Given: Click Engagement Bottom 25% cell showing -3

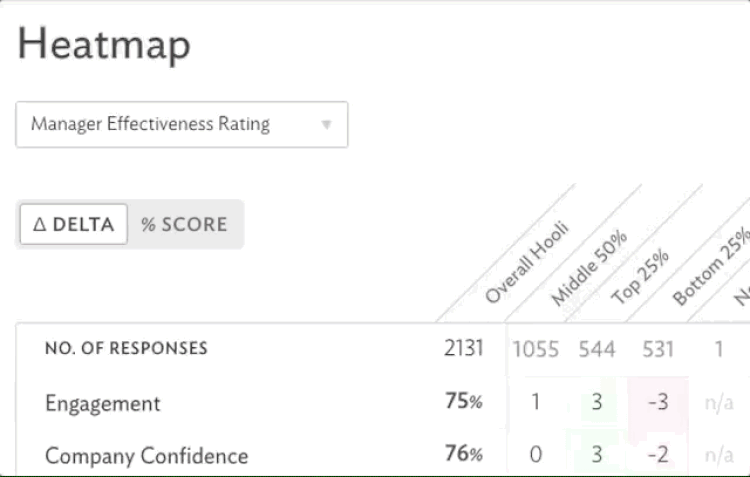Looking at the screenshot, I should click(656, 403).
